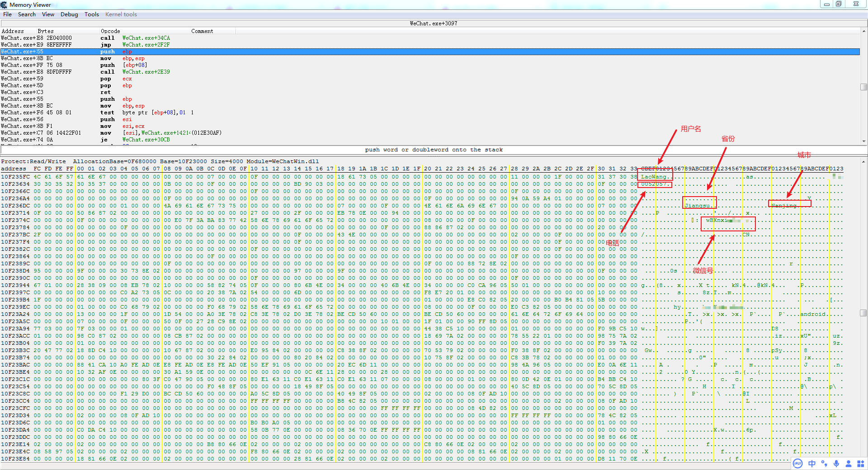Screen dimensions: 868x470
Task: Click the restore window button in title bar
Action: tap(839, 4)
